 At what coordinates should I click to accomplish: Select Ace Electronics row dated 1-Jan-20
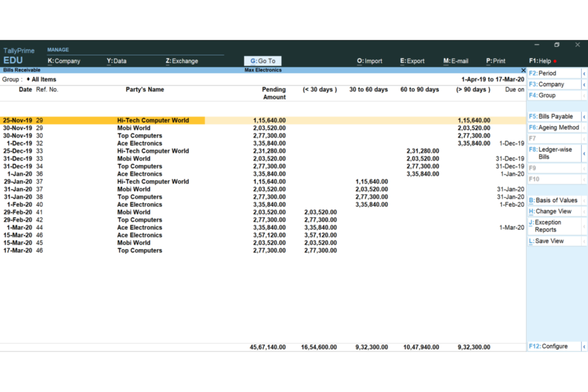coord(263,174)
